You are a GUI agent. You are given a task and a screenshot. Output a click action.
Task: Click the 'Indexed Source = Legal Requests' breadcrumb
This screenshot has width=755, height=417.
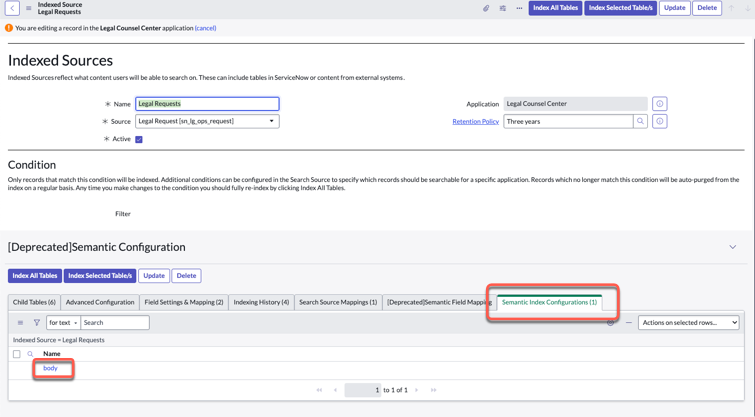tap(59, 340)
